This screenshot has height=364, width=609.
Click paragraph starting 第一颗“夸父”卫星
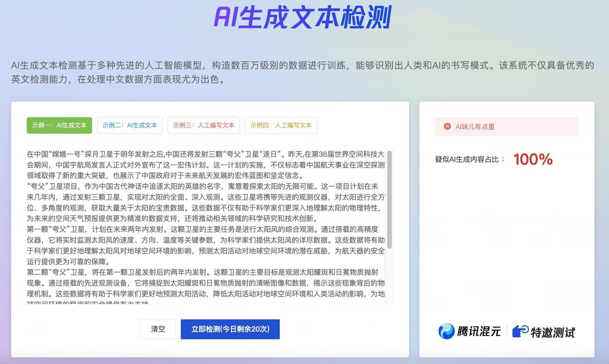pos(206,245)
